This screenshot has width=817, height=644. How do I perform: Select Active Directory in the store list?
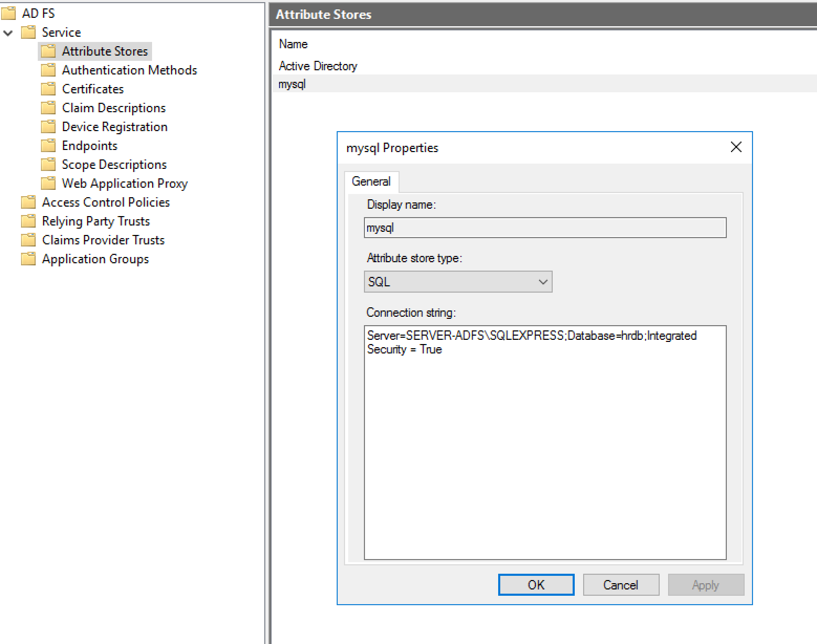click(318, 66)
